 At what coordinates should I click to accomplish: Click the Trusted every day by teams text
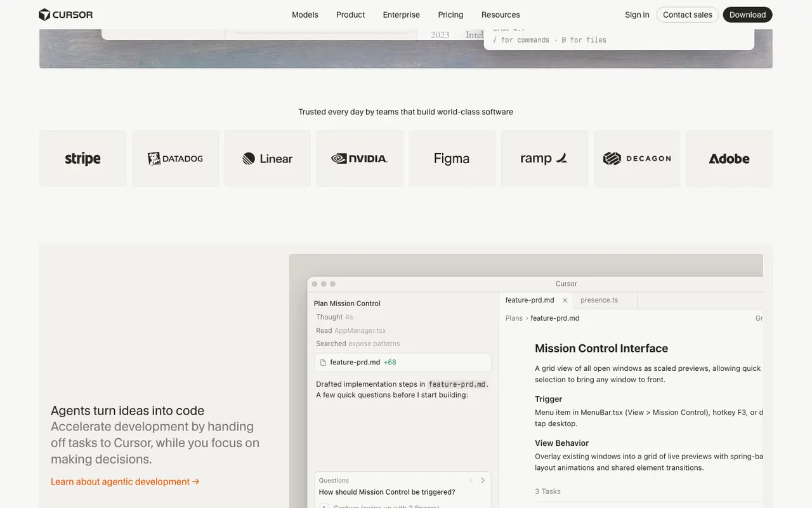click(406, 112)
